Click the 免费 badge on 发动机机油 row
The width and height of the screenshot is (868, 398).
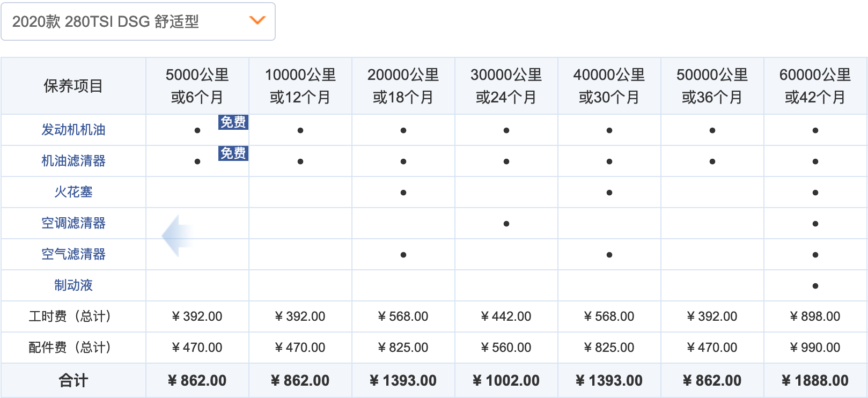tap(233, 122)
